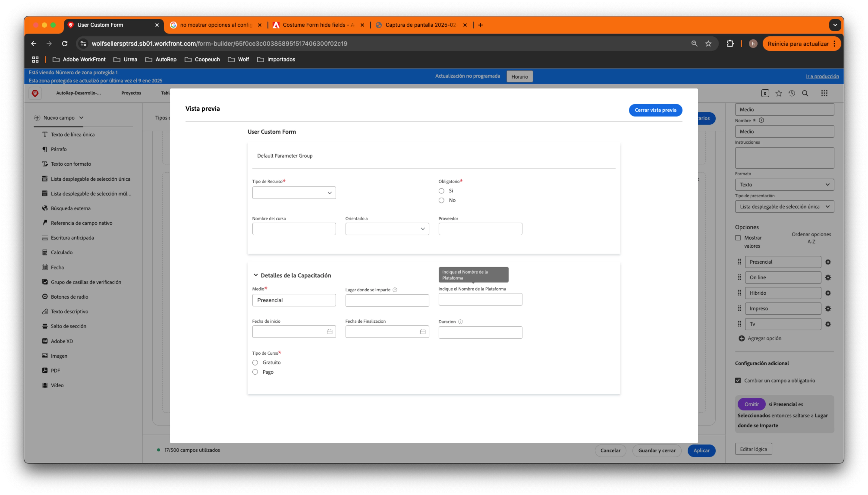Select the Si radio button under Obligatorio

pyautogui.click(x=441, y=191)
